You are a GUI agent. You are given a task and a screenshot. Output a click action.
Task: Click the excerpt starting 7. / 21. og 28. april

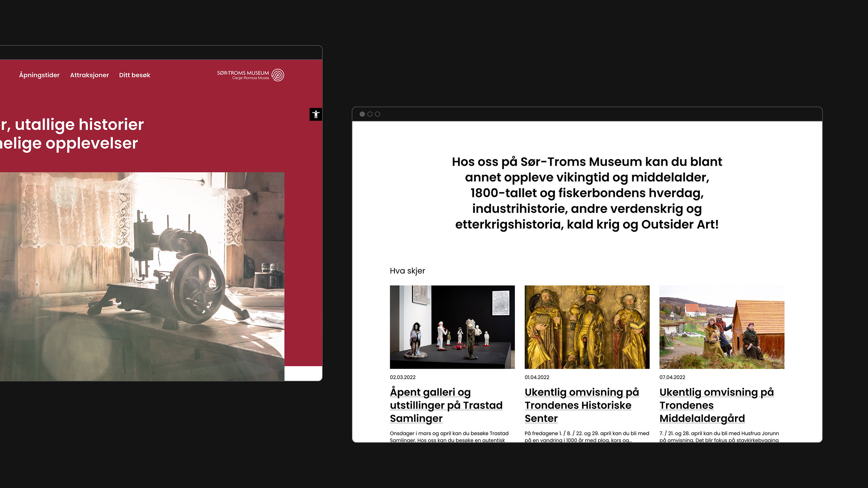[x=719, y=437]
